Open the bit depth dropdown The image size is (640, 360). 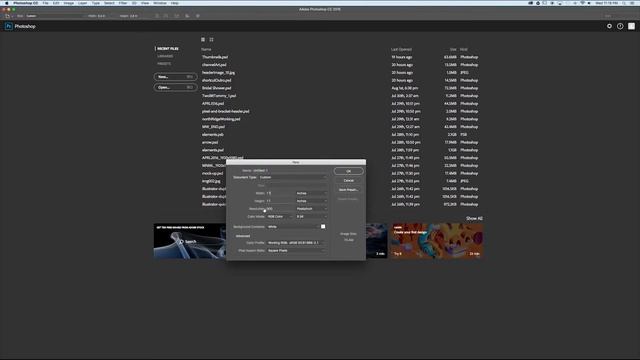click(311, 216)
